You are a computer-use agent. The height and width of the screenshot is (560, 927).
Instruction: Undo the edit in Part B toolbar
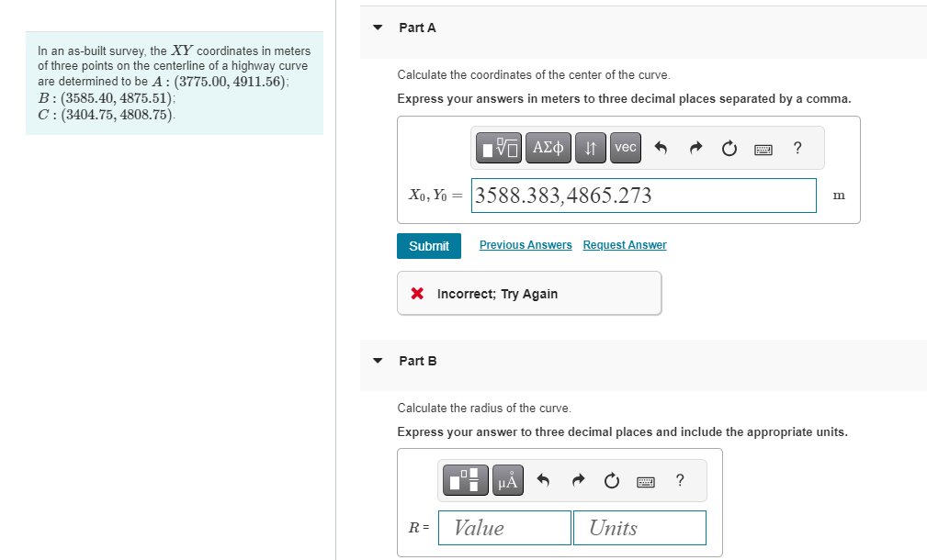tap(543, 479)
